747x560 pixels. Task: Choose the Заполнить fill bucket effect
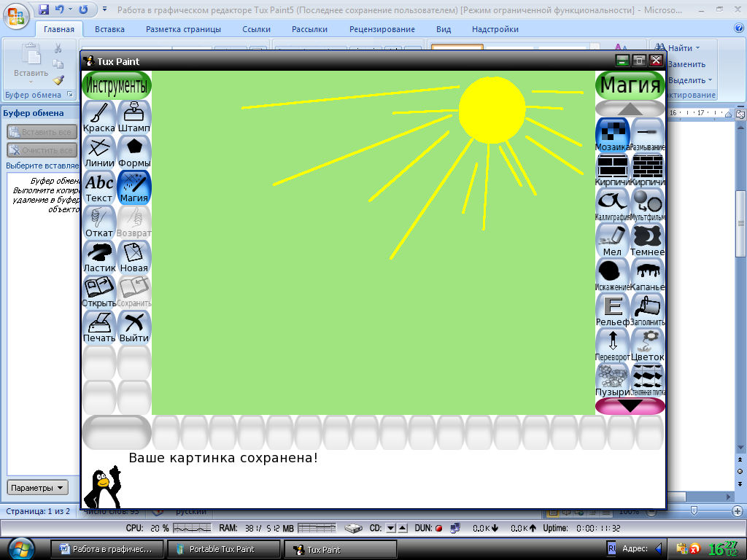click(x=648, y=311)
